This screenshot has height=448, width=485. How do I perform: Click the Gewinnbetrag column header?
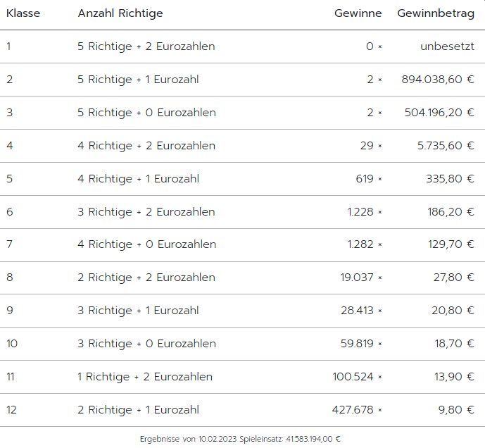pyautogui.click(x=436, y=13)
